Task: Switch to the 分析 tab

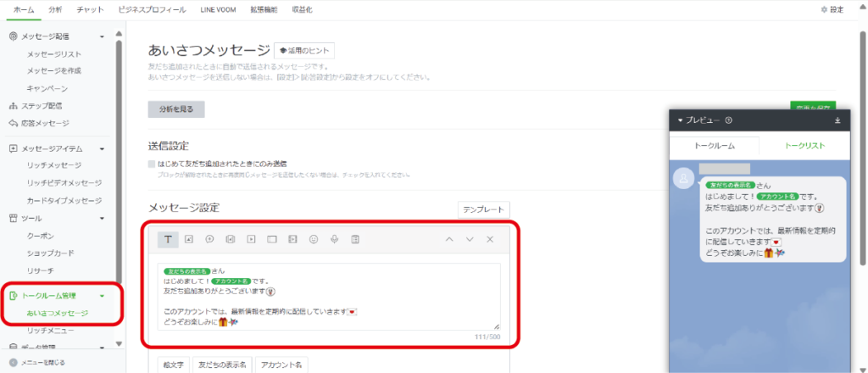Action: (x=55, y=10)
